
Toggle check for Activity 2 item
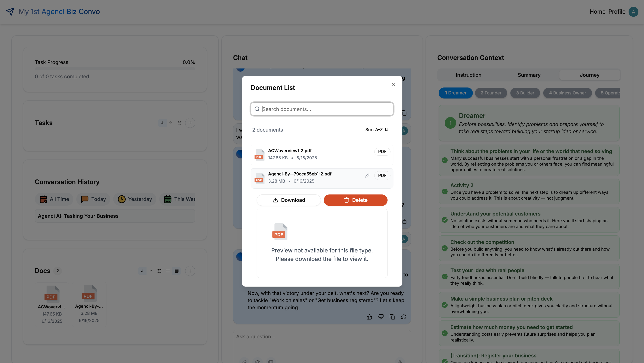(444, 192)
